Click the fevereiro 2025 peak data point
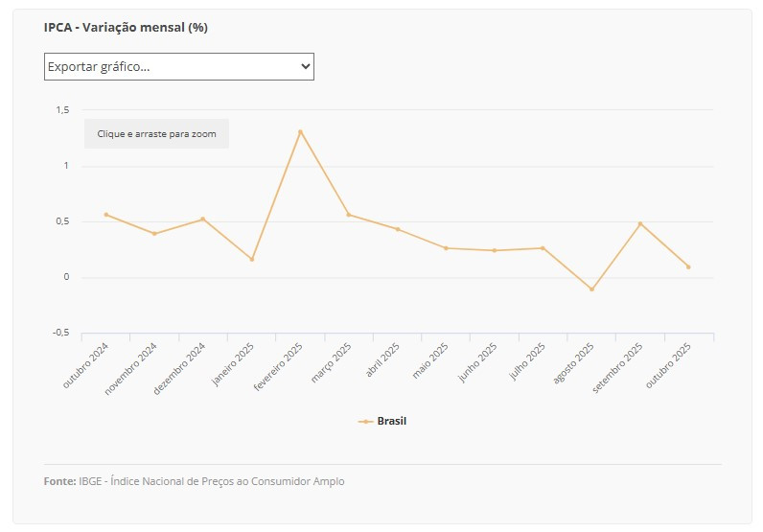The image size is (763, 532). pyautogui.click(x=300, y=131)
